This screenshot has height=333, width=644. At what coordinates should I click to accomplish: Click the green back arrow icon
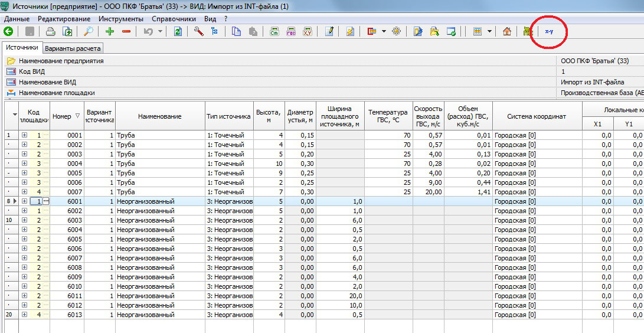[8, 32]
